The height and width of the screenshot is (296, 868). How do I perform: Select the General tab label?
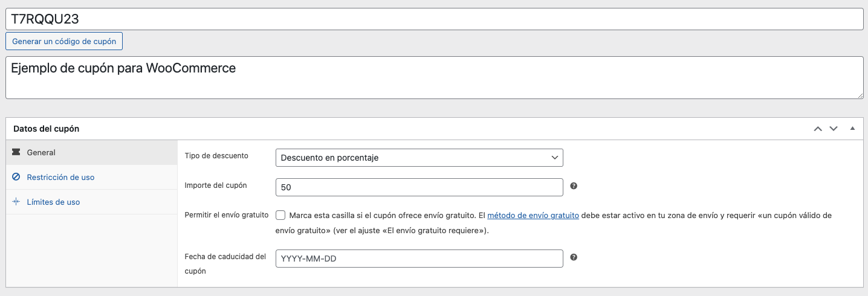41,153
